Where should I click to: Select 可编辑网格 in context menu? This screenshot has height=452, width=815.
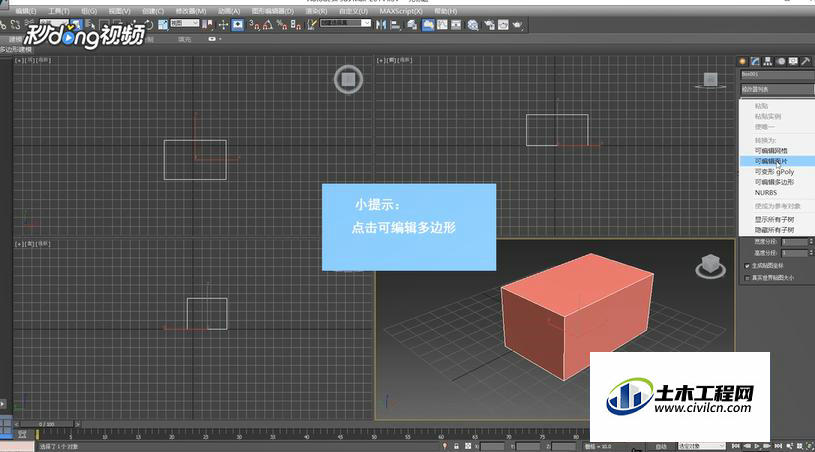(771, 151)
